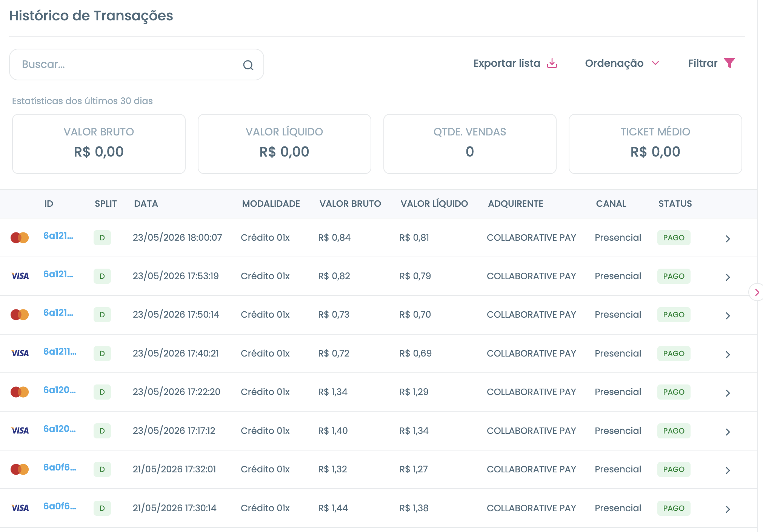This screenshot has width=763, height=532.
Task: Click the search magnifier icon
Action: (x=248, y=65)
